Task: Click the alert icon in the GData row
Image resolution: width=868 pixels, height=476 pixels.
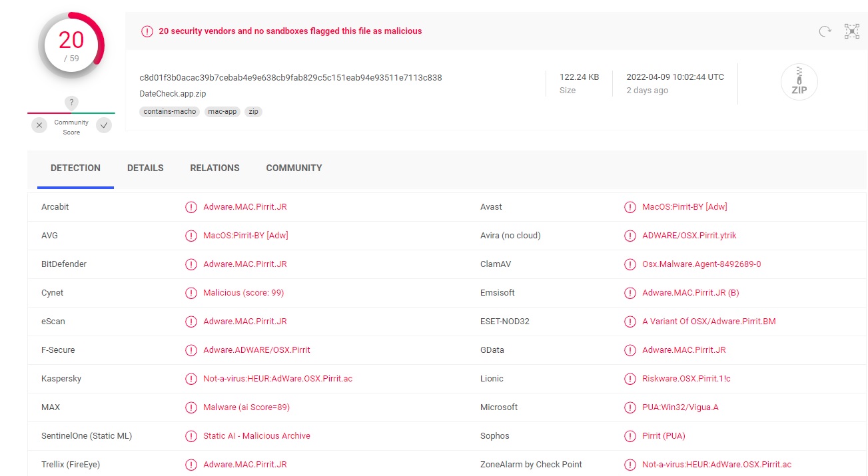Action: tap(630, 350)
